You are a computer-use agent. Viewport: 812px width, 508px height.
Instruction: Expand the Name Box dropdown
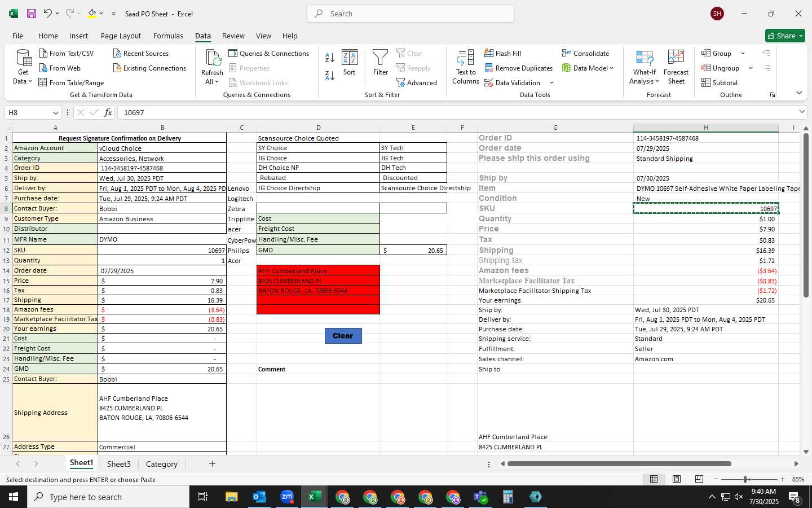point(55,113)
